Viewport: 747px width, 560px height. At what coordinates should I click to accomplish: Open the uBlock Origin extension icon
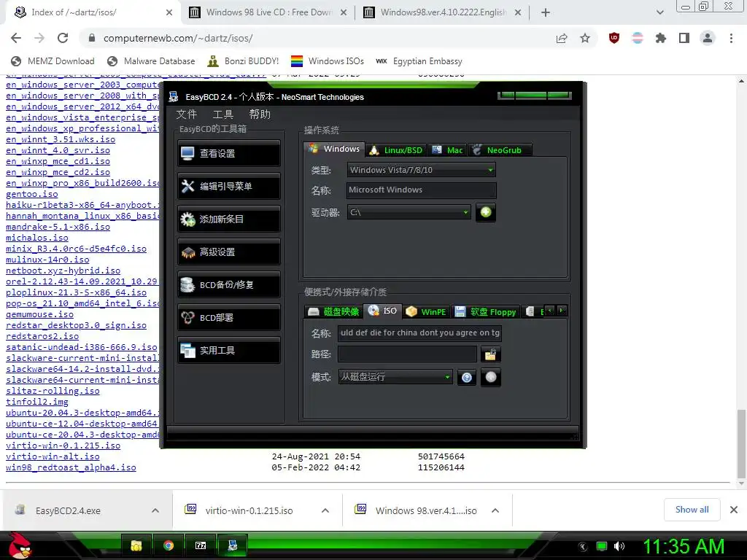(614, 38)
